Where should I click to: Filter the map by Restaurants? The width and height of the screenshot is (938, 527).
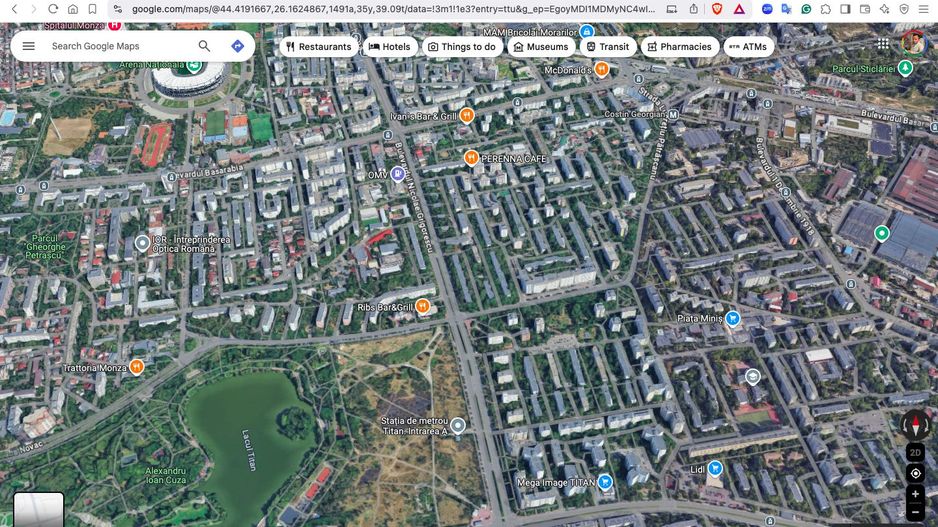point(319,47)
